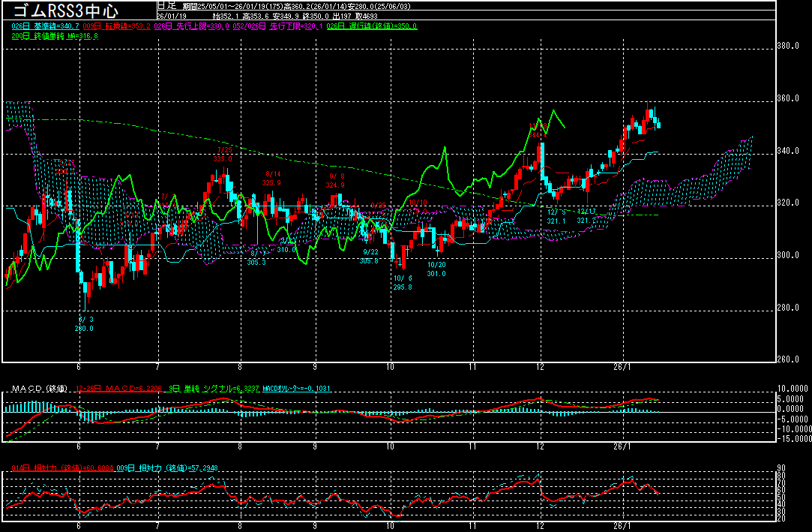
Task: Select the 009日 相対力 RSI legend
Action: (x=165, y=468)
